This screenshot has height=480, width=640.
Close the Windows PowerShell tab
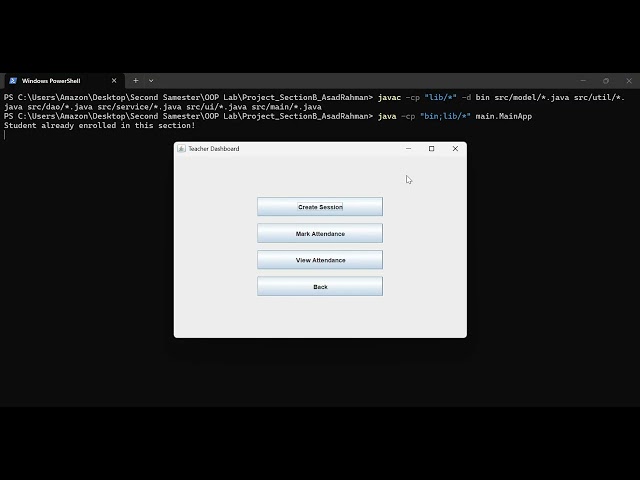(114, 81)
